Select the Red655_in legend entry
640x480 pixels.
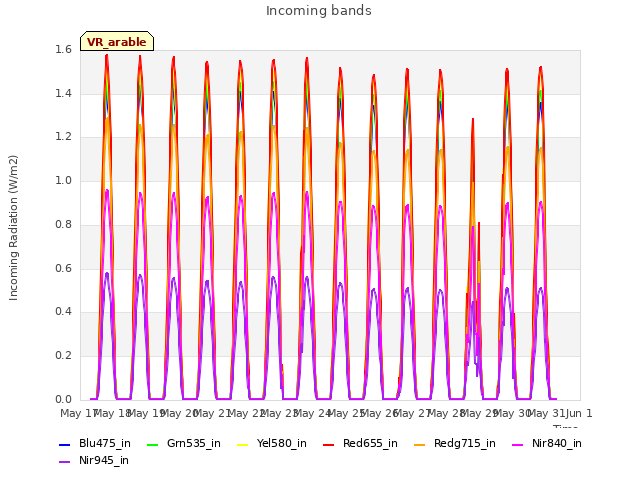click(360, 443)
